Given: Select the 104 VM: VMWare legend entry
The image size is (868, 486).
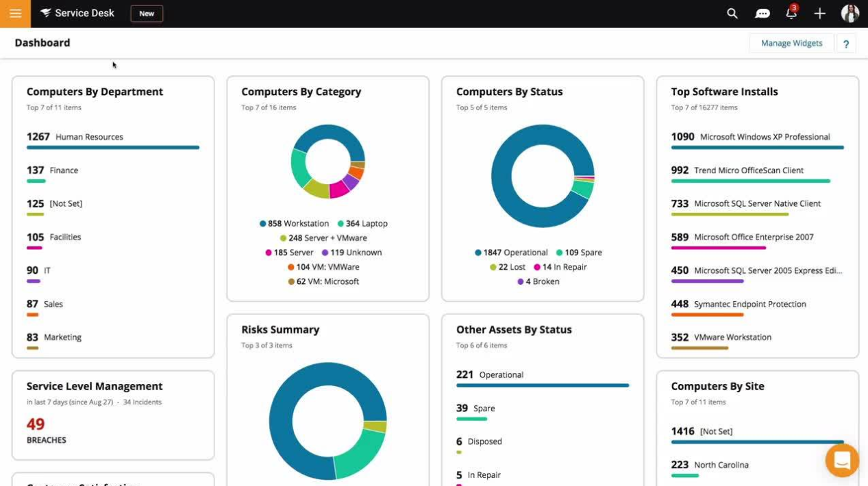Looking at the screenshot, I should (323, 267).
